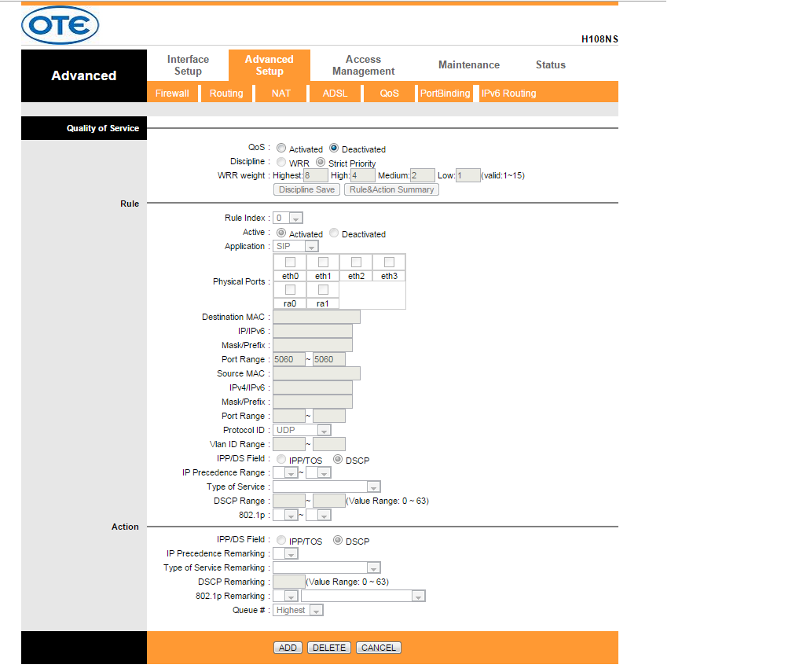The width and height of the screenshot is (792, 672).
Task: Open the Advanced Setup tab
Action: [x=269, y=65]
